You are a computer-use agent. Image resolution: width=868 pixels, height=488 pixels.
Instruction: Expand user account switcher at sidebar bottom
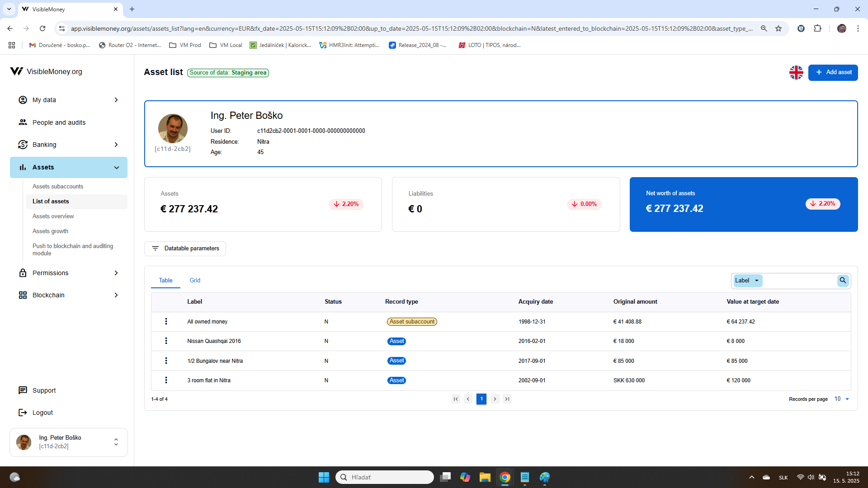click(x=116, y=442)
